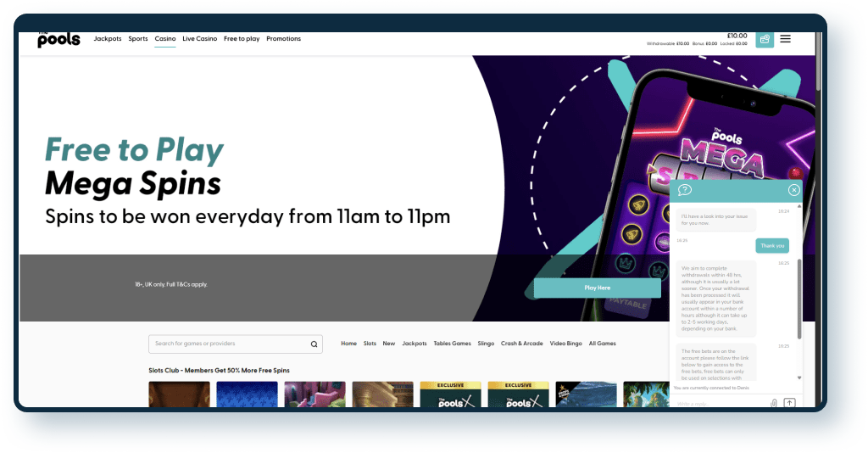Click the chat reply text field

(721, 404)
